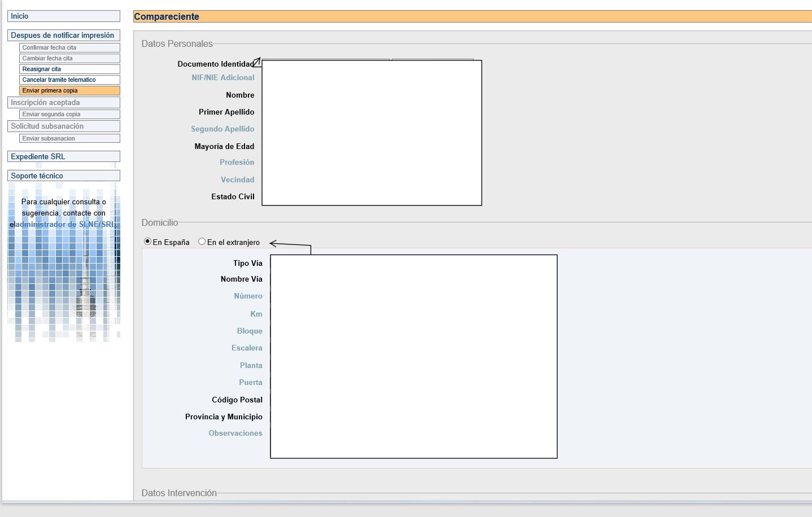This screenshot has height=517, width=812.
Task: Click Cambiar fecha cita in sidebar
Action: tap(69, 59)
